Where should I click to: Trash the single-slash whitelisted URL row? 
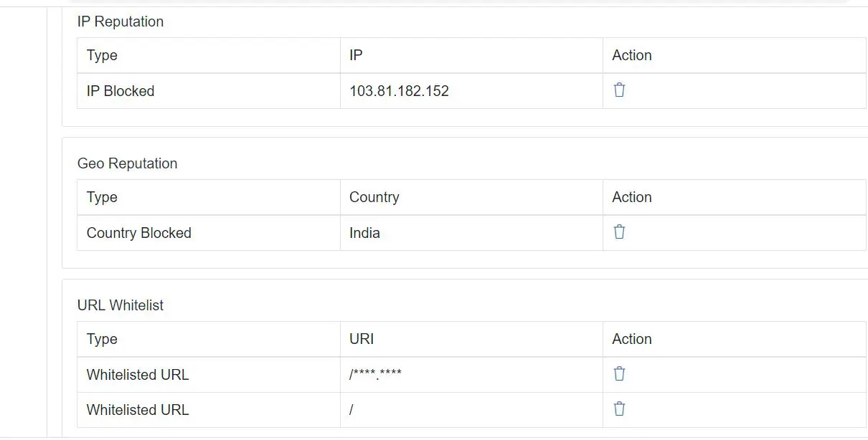(619, 409)
